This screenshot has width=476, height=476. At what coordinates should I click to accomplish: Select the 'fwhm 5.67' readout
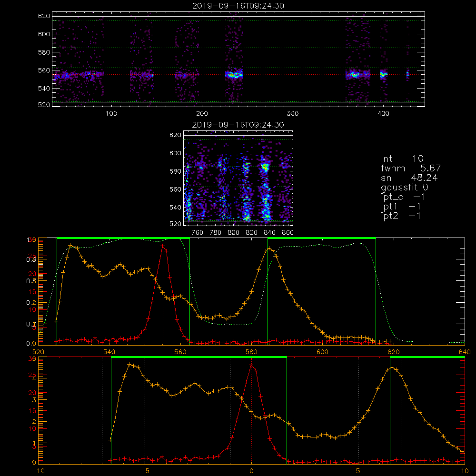tap(411, 168)
